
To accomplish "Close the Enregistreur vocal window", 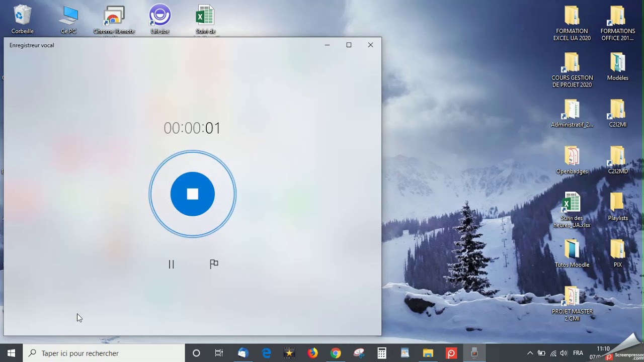I will (370, 45).
